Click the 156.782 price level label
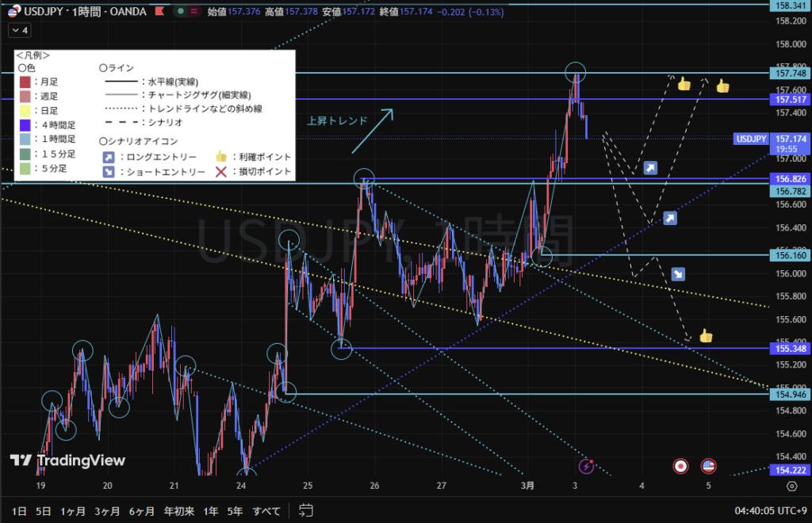The image size is (812, 523). (791, 192)
